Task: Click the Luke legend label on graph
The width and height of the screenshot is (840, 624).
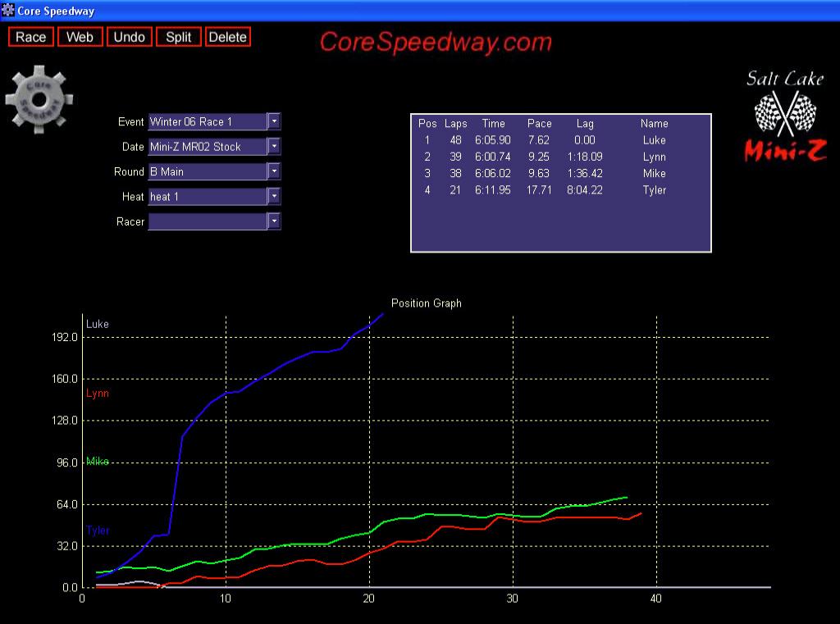Action: pyautogui.click(x=98, y=324)
